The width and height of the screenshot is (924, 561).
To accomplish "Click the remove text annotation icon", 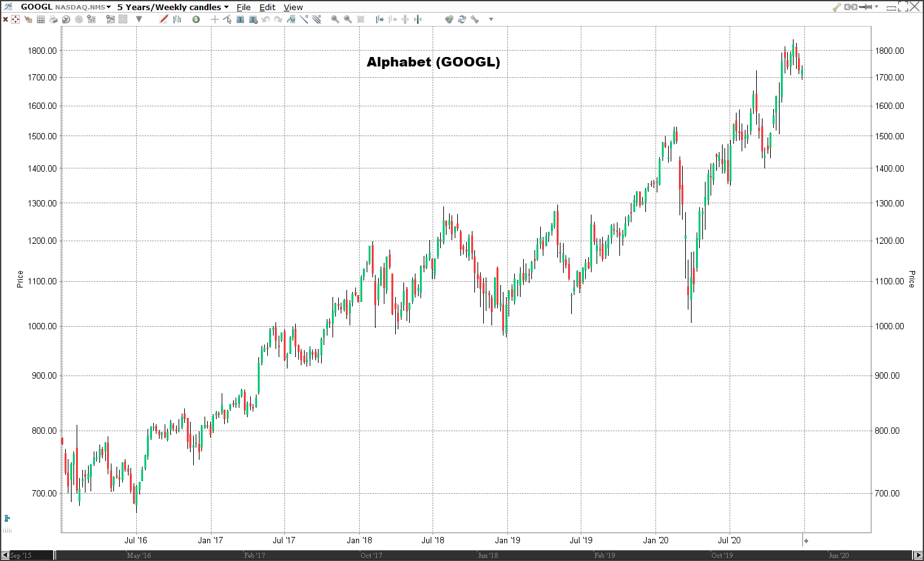I will (x=253, y=20).
